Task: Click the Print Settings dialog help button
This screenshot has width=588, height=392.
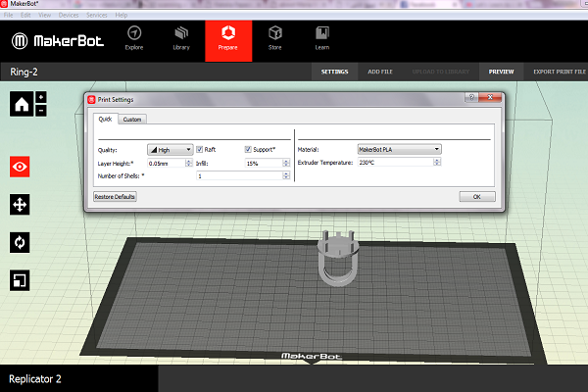Action: pos(471,97)
